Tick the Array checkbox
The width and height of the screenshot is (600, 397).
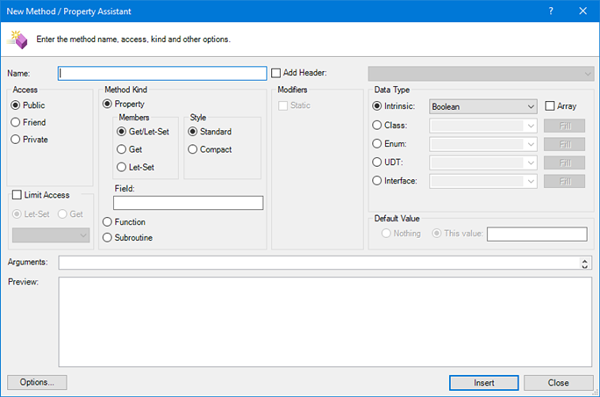(x=549, y=106)
